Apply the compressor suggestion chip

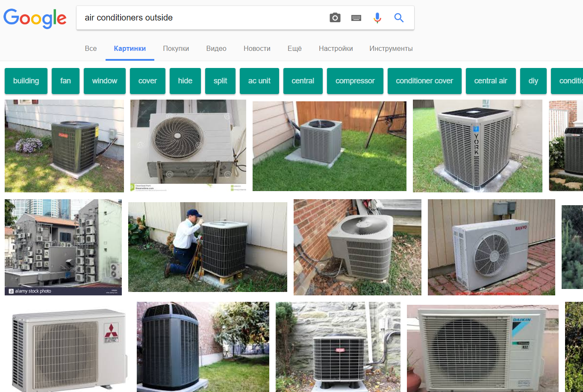(355, 81)
